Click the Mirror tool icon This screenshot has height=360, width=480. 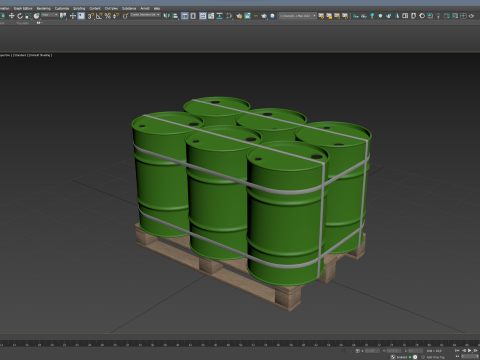point(166,16)
